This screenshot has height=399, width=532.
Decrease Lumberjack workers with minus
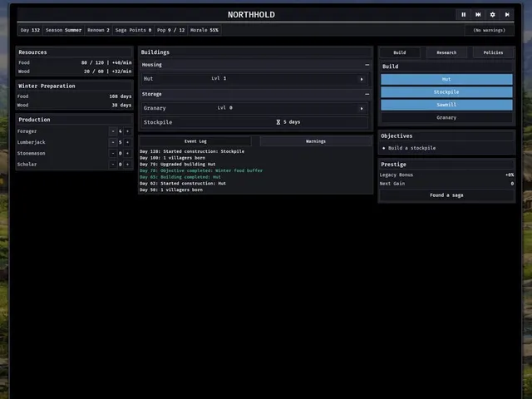click(113, 142)
